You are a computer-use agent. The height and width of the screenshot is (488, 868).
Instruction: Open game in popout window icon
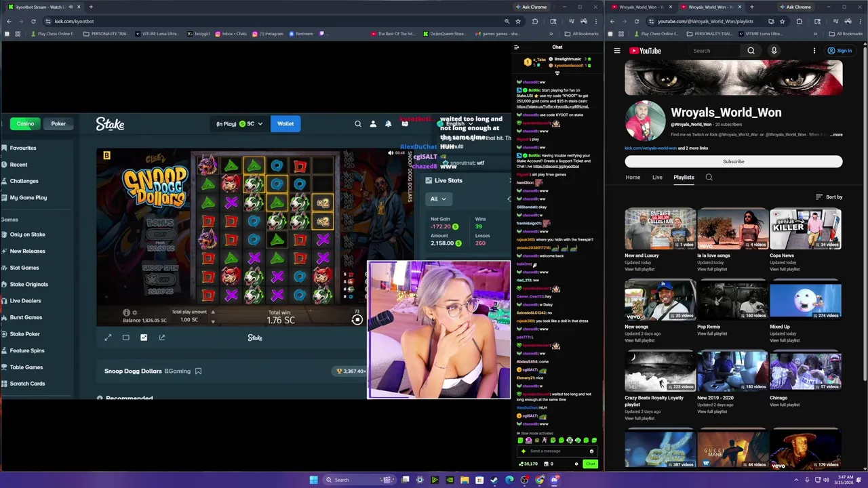(162, 338)
